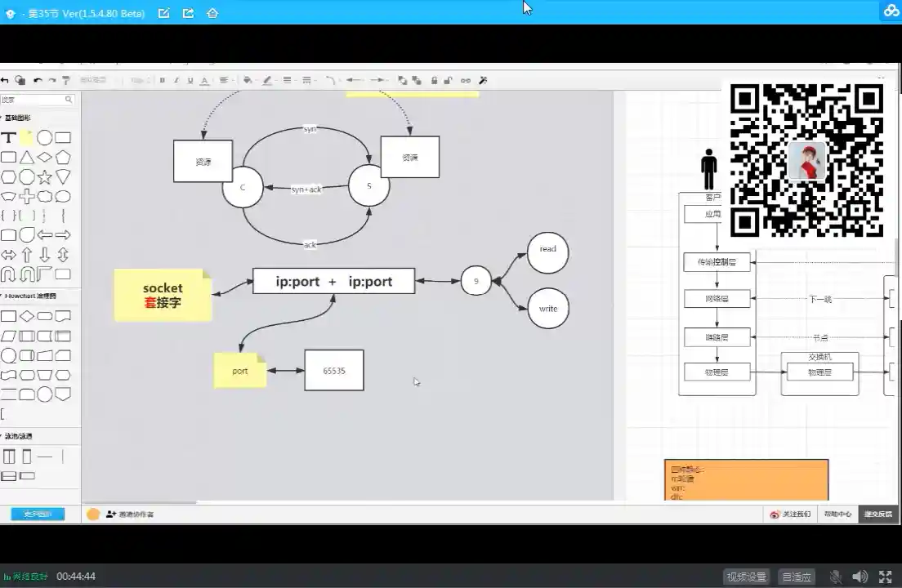Pick the horizontal swimlane pool shape
Image resolution: width=902 pixels, height=588 pixels.
8,476
